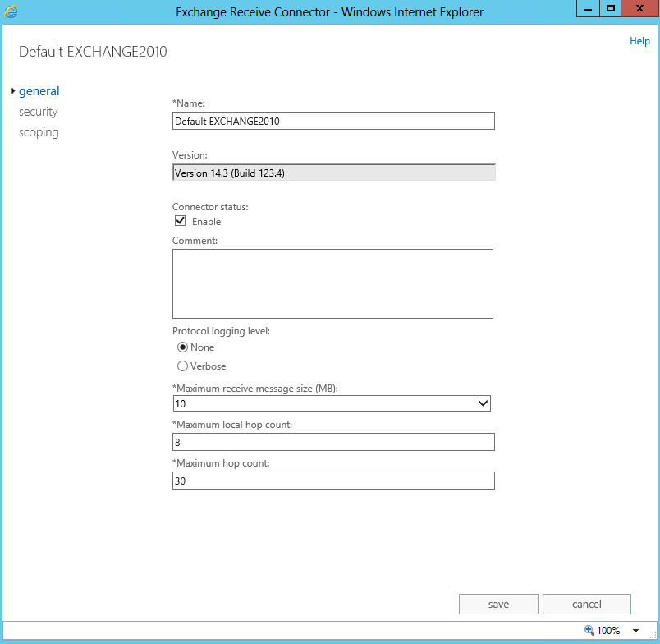The image size is (660, 644).
Task: Click the zoom magnifier icon in status bar
Action: pos(589,630)
